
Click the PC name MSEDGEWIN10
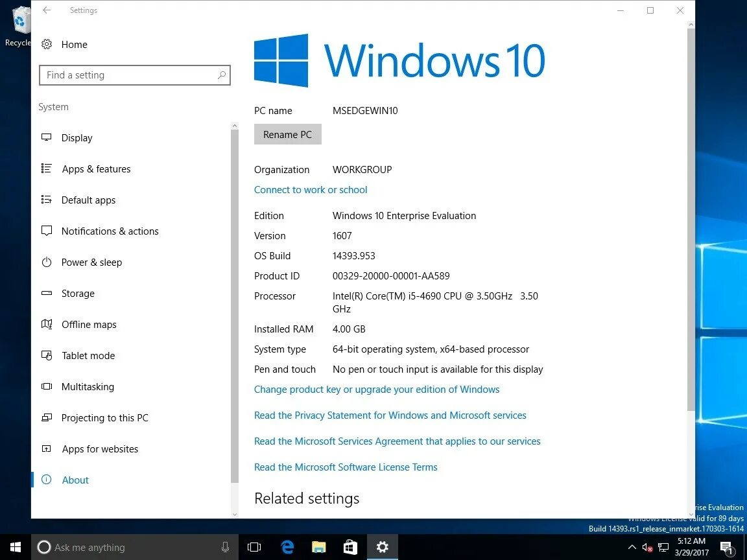pyautogui.click(x=365, y=110)
